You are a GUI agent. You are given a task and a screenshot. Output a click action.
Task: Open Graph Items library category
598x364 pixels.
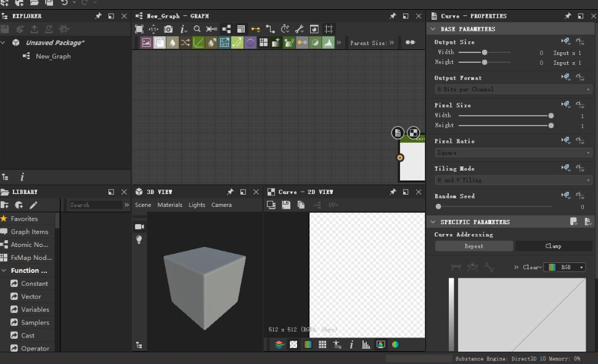pos(30,232)
